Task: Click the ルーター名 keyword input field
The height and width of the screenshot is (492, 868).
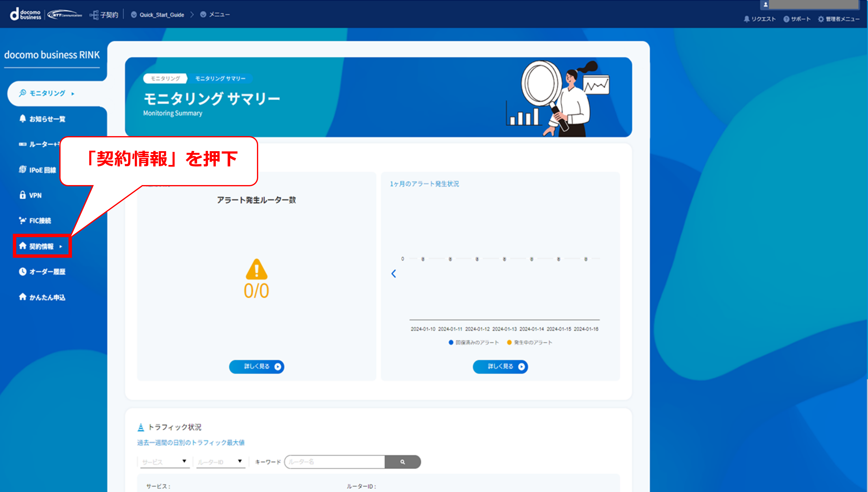Action: [335, 462]
